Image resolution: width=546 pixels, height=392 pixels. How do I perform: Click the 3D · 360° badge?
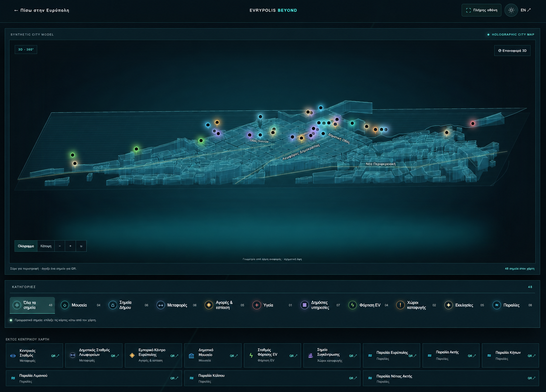pos(26,49)
